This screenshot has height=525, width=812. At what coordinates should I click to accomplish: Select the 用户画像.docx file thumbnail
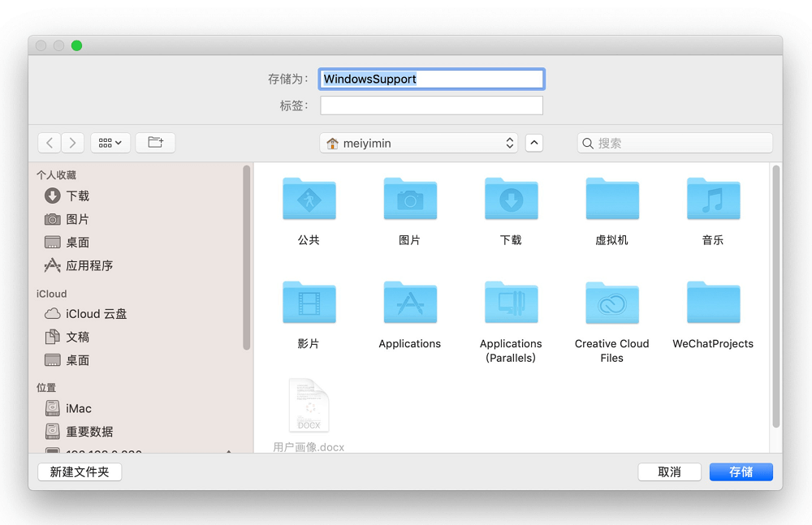coord(309,406)
